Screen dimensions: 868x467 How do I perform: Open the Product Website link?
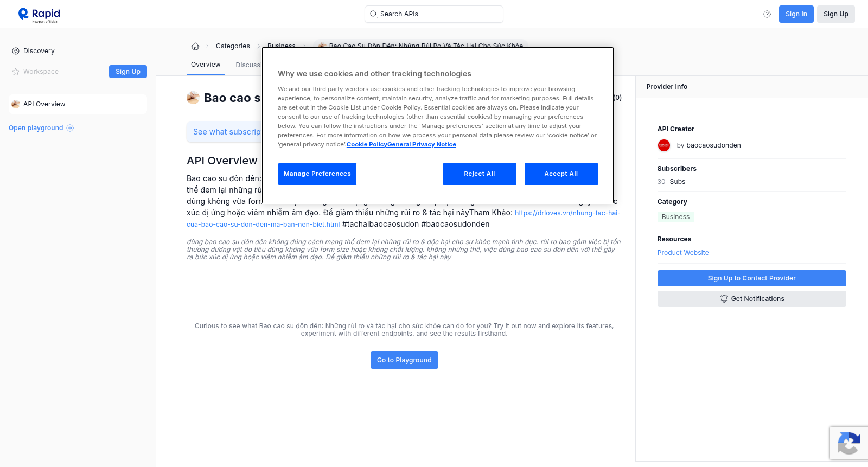[683, 253]
